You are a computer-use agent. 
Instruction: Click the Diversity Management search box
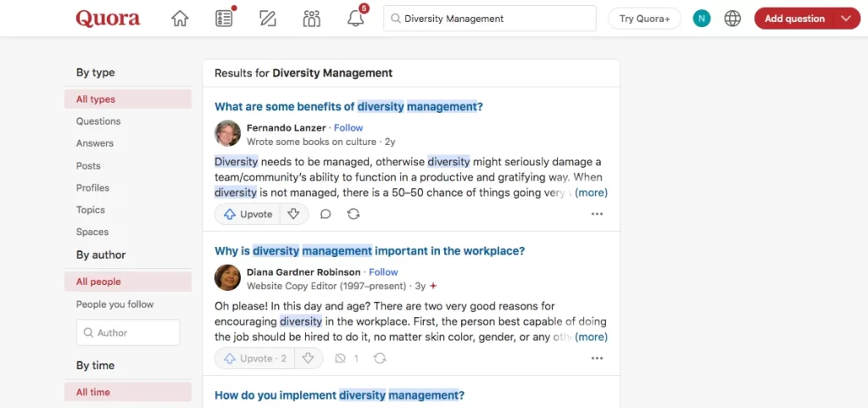[490, 19]
